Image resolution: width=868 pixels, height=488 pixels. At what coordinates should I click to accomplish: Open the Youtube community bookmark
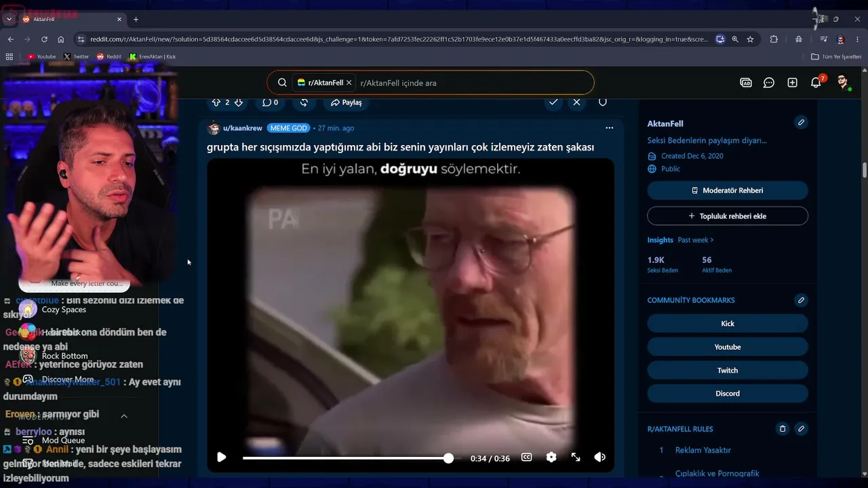(x=728, y=347)
